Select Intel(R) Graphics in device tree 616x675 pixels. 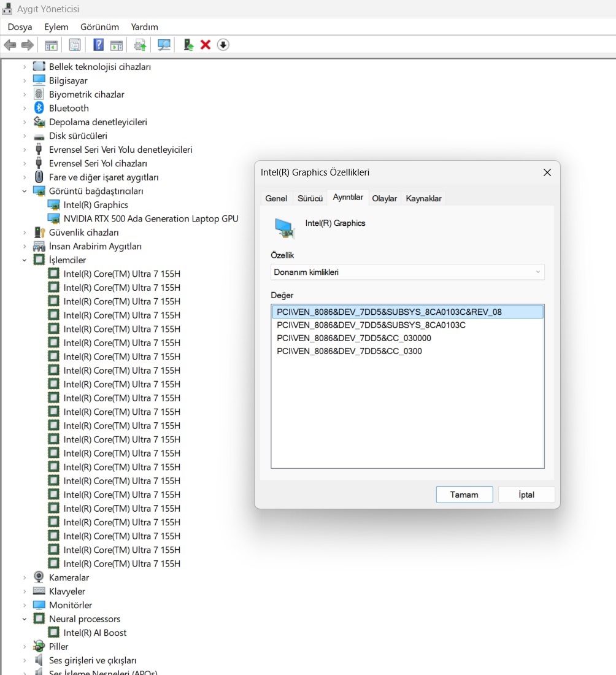click(x=96, y=205)
